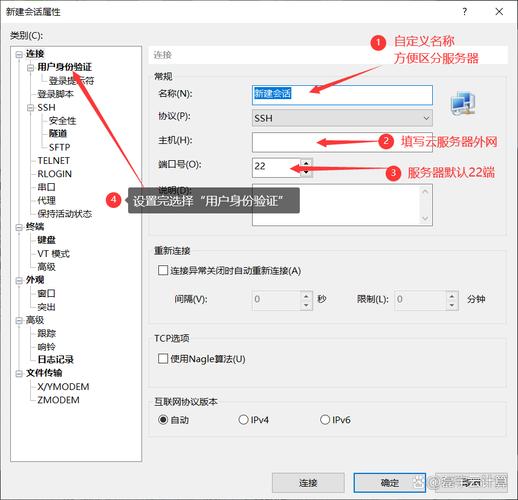The width and height of the screenshot is (518, 500).
Task: Select the 自动 protocol version radio
Action: (163, 419)
